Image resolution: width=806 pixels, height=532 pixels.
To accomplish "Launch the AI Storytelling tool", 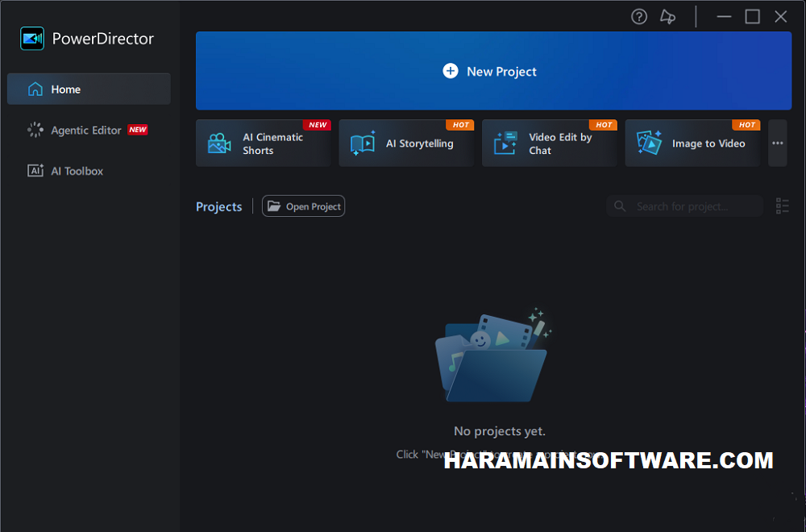I will tap(406, 143).
